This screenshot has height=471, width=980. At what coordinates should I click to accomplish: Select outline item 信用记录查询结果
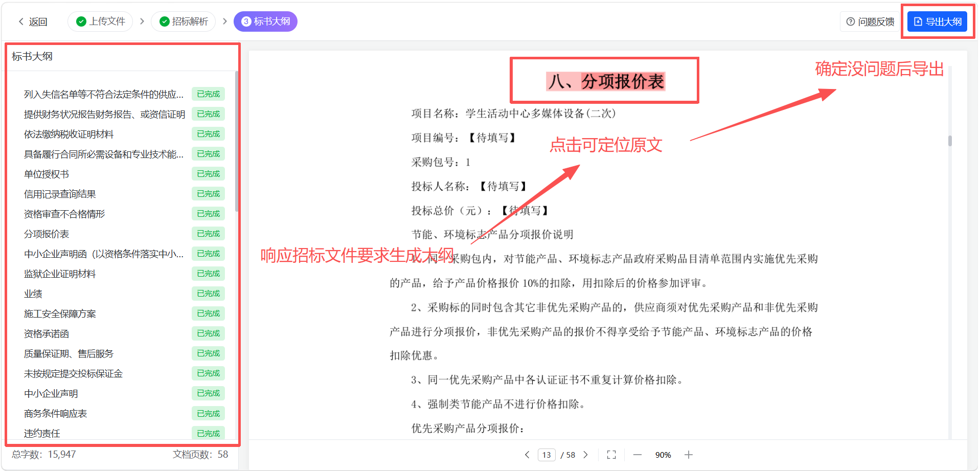pyautogui.click(x=60, y=194)
